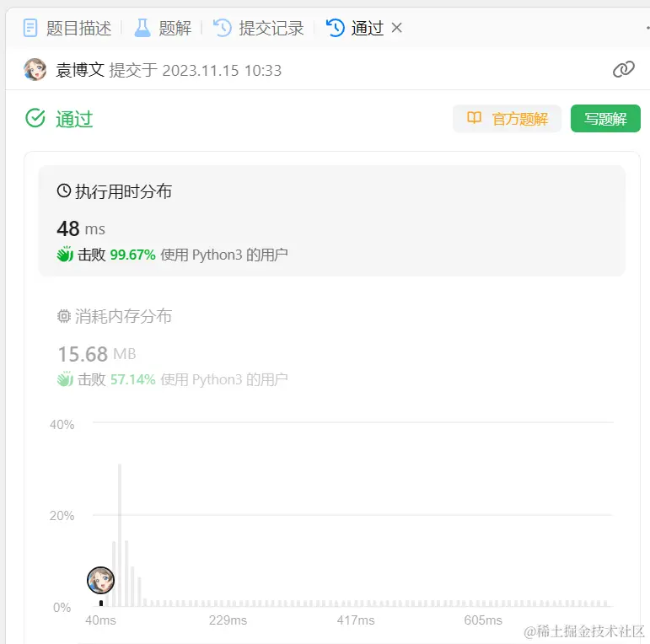Click the book icon in 官方题解 button
The height and width of the screenshot is (644, 650).
[x=475, y=118]
